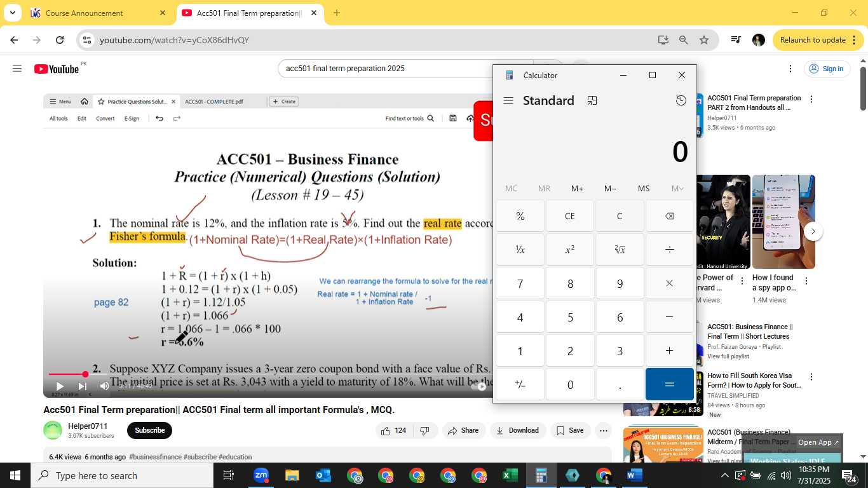
Task: Expand the Calculator memory list dropdown
Action: click(x=677, y=188)
